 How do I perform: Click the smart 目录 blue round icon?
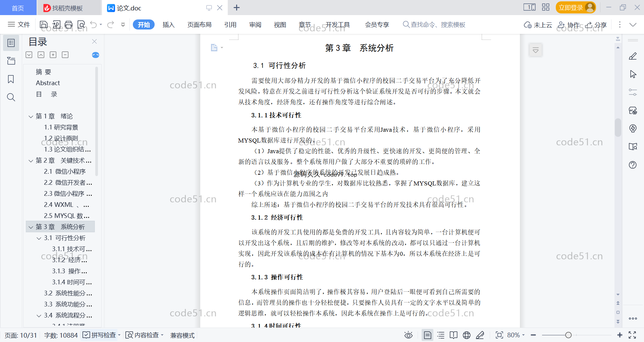pyautogui.click(x=95, y=55)
